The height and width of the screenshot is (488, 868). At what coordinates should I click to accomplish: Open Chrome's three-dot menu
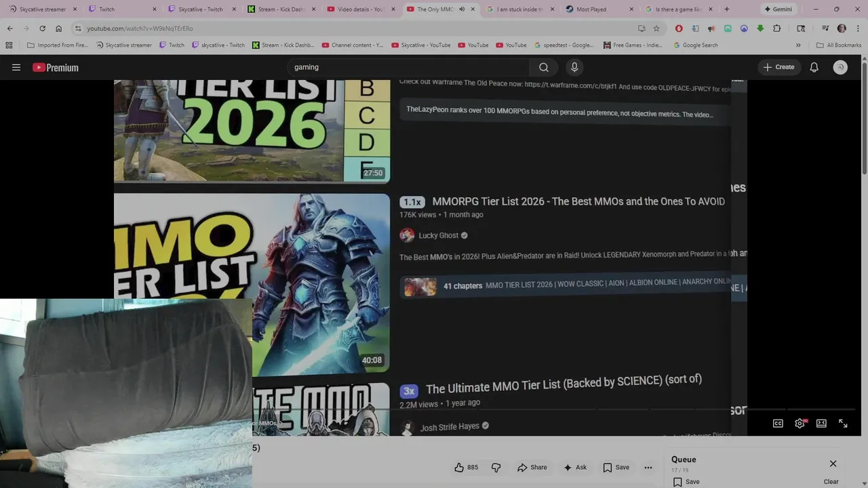858,28
